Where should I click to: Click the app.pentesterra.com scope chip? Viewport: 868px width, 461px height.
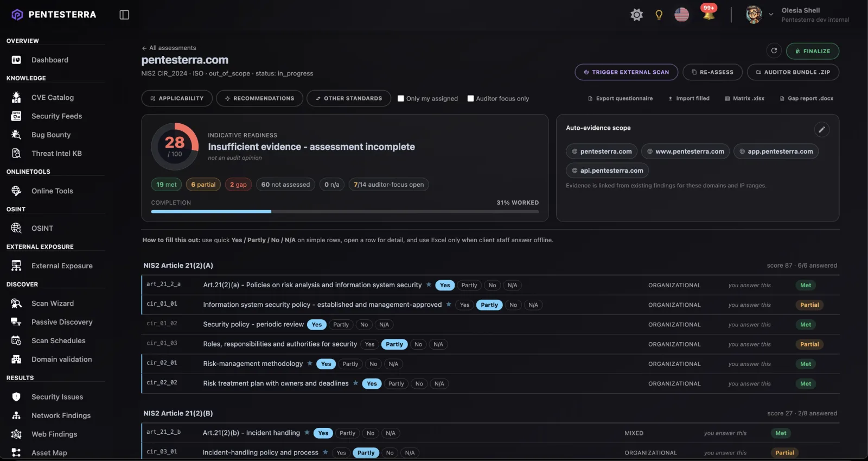(776, 151)
